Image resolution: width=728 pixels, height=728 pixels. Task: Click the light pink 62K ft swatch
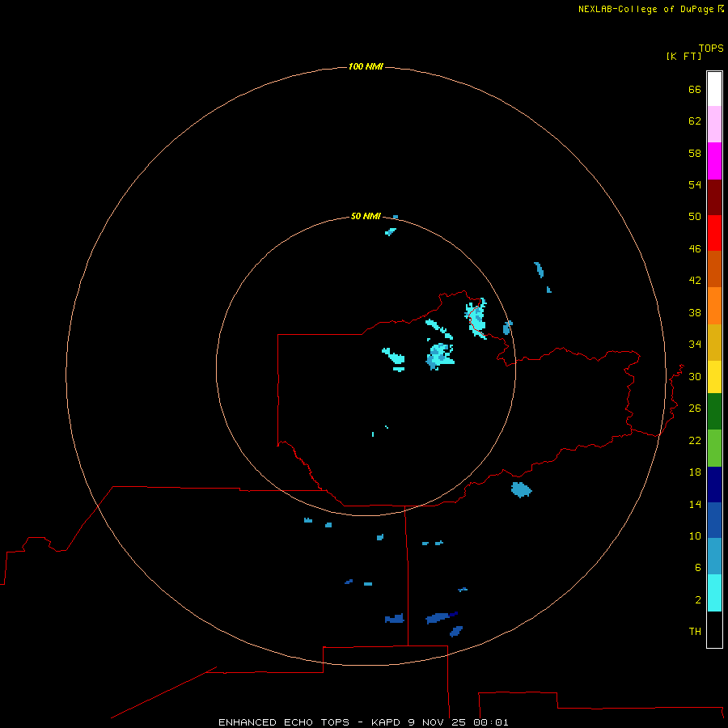(714, 124)
